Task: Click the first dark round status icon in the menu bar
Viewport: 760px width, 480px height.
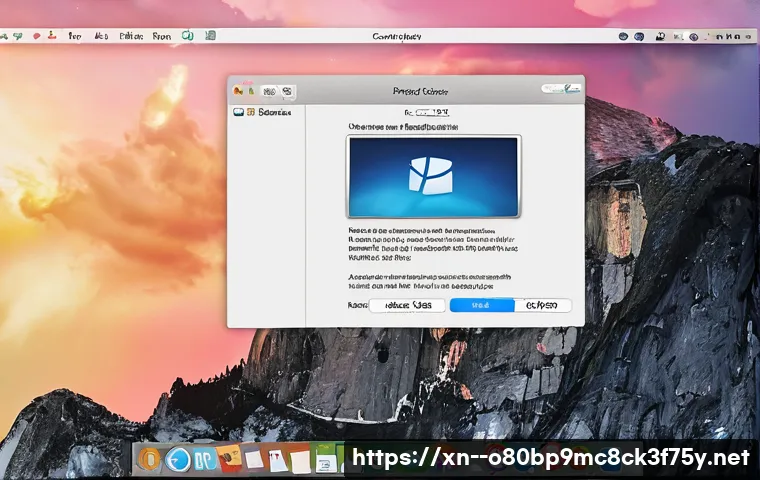Action: point(624,36)
